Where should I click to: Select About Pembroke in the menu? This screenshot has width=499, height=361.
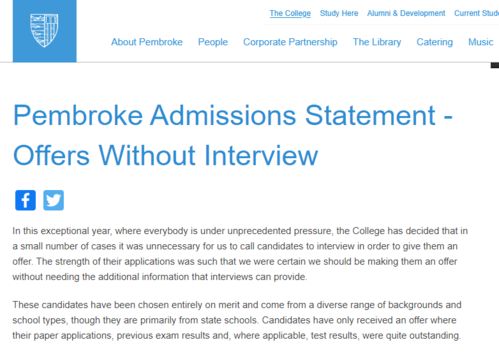coord(147,42)
